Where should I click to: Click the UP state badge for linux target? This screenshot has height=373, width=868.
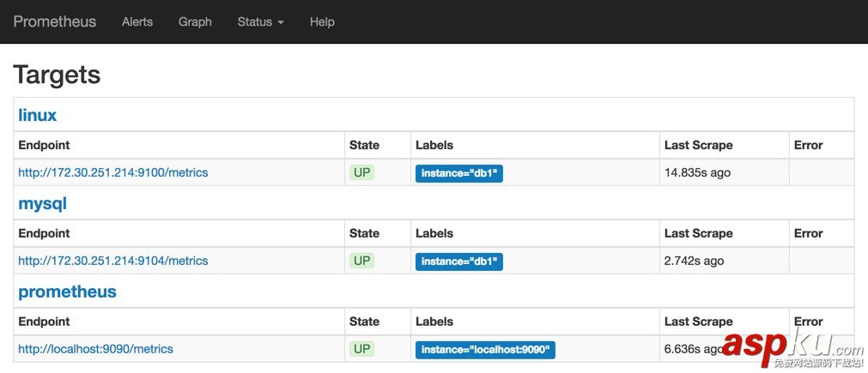[361, 172]
